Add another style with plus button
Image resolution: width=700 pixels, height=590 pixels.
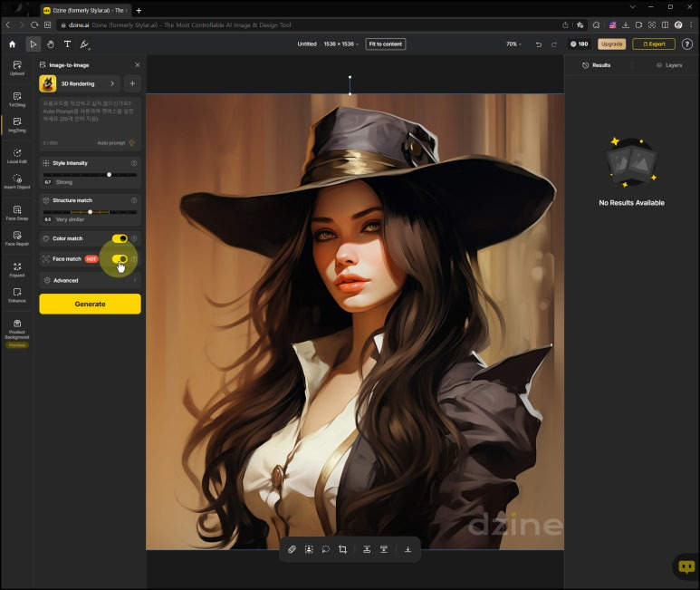click(132, 83)
